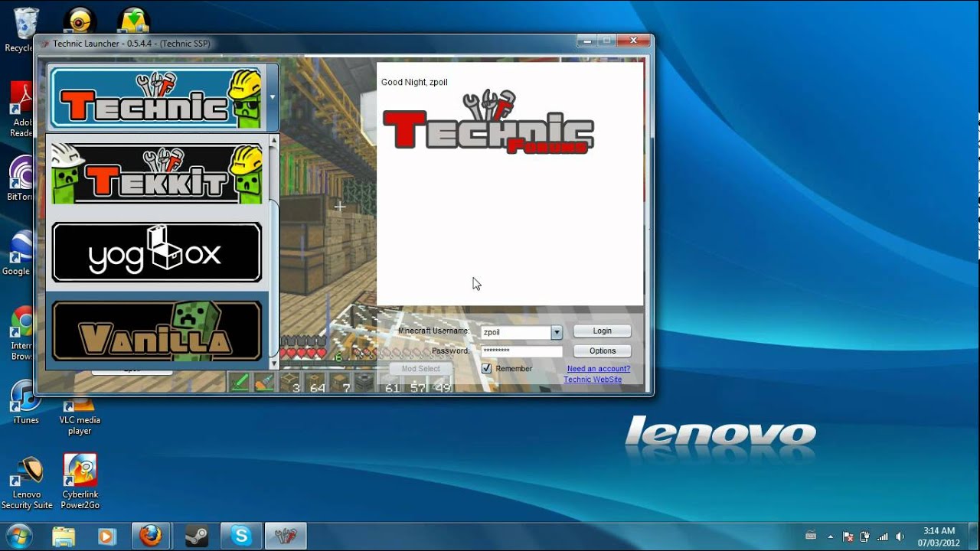Viewport: 980px width, 551px height.
Task: Open the yellow downloader desktop shortcut with green arrow
Action: click(132, 20)
